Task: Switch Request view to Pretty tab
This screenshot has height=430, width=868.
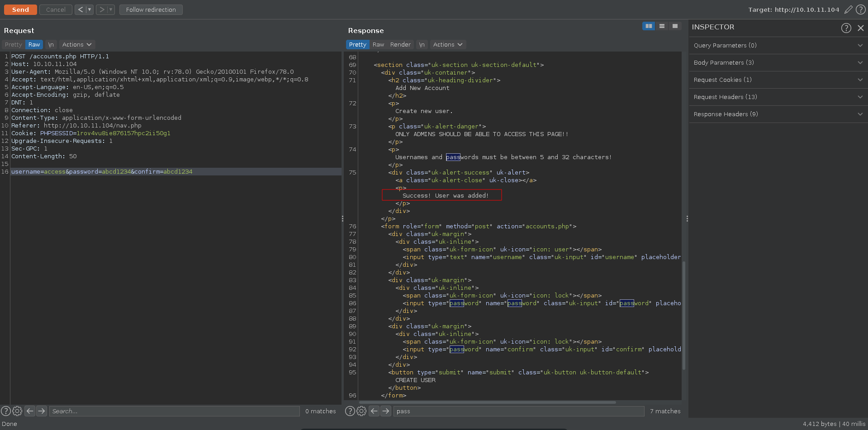Action: click(13, 44)
